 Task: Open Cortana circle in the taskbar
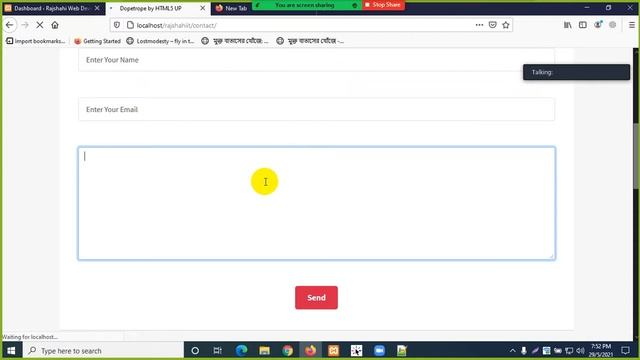pos(195,351)
